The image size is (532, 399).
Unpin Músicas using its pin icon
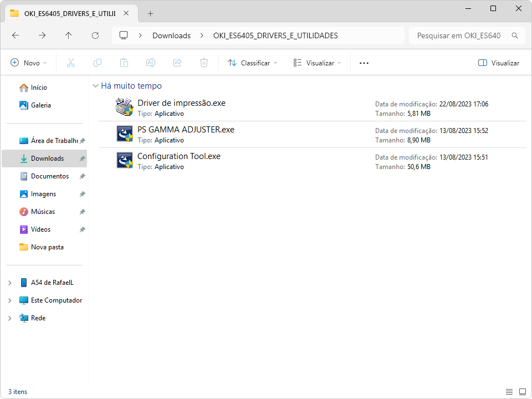82,212
